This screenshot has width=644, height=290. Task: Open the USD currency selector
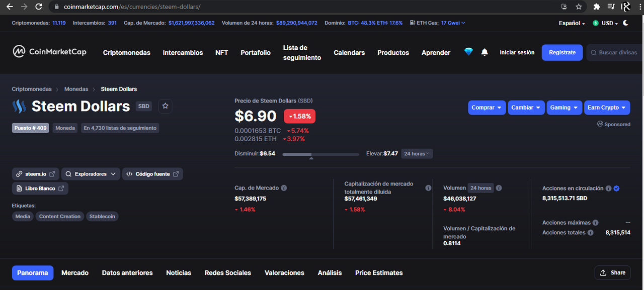[605, 23]
